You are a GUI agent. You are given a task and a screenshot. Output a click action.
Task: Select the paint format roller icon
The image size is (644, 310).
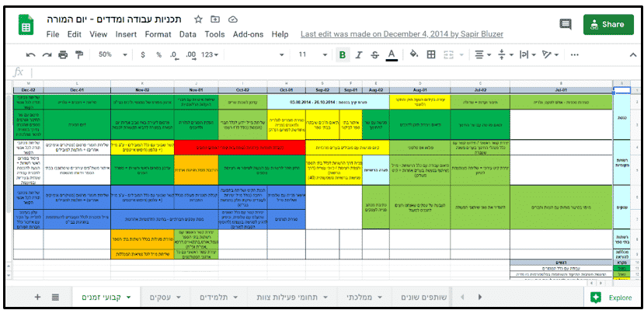79,54
